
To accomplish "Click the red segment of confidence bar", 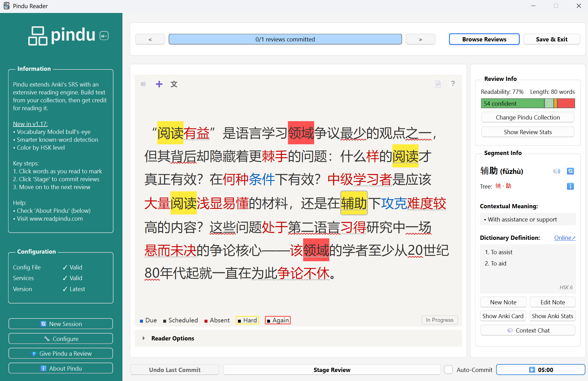I will click(x=566, y=103).
